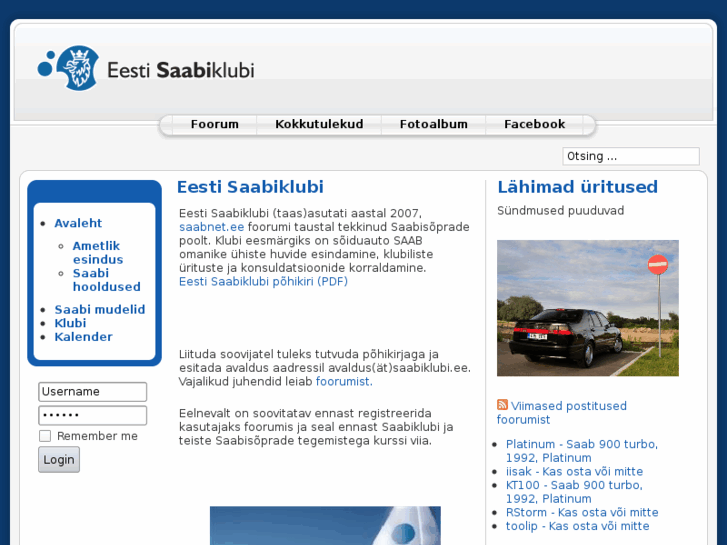Open Platinum - Saab 900 turbo post
This screenshot has height=545, width=727.
pyautogui.click(x=582, y=451)
